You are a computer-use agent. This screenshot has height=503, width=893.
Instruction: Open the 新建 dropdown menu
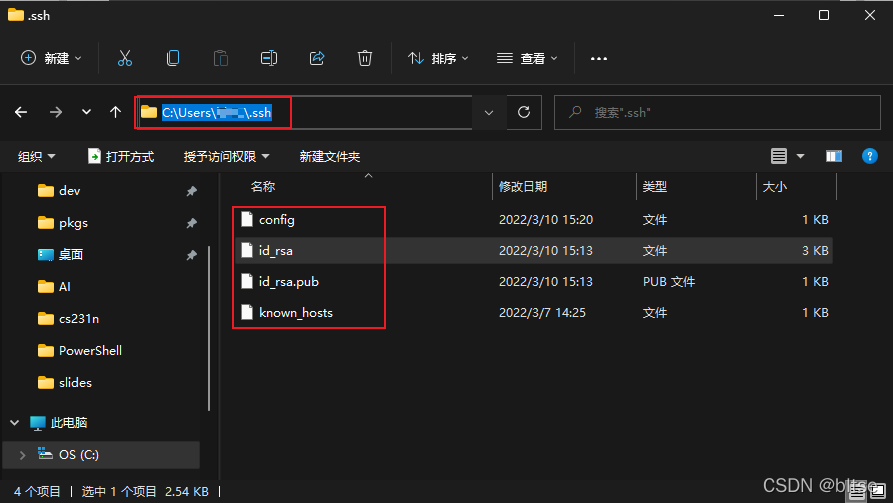click(x=51, y=58)
